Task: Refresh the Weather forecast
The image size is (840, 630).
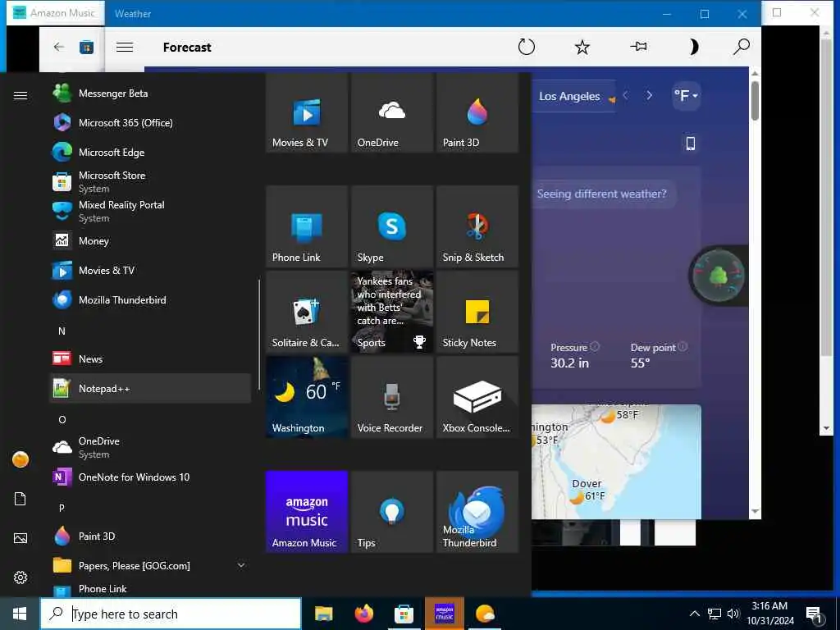Action: click(526, 47)
